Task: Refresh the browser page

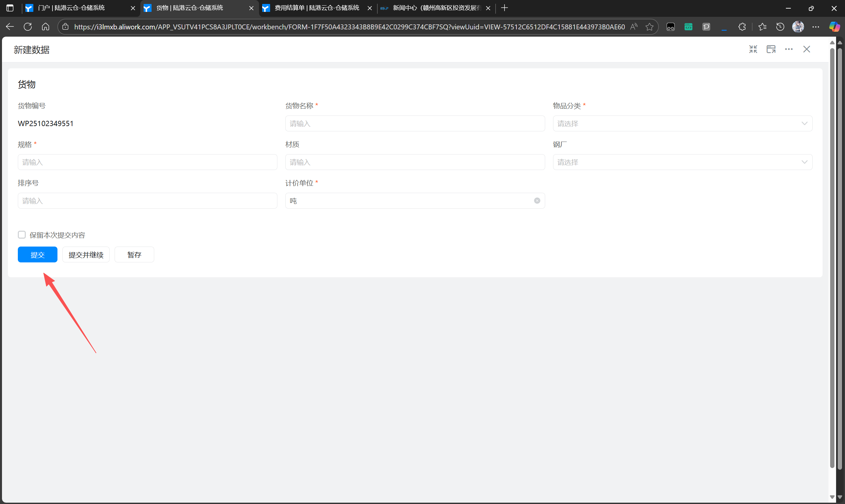Action: [x=28, y=27]
